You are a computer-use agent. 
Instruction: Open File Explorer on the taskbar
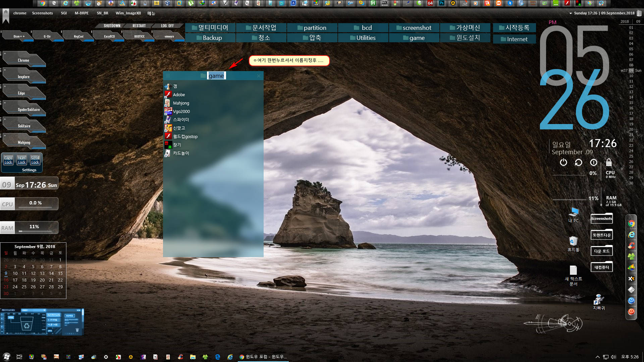(193, 357)
